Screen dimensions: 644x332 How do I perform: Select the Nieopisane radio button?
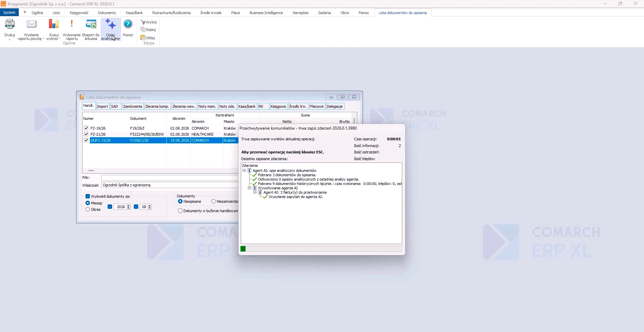point(180,201)
